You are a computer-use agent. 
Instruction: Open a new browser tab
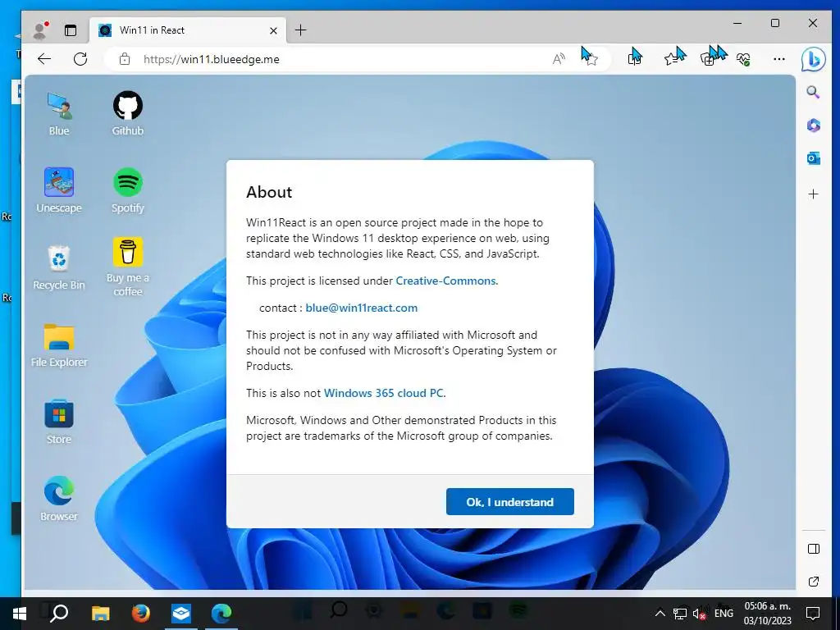(300, 30)
